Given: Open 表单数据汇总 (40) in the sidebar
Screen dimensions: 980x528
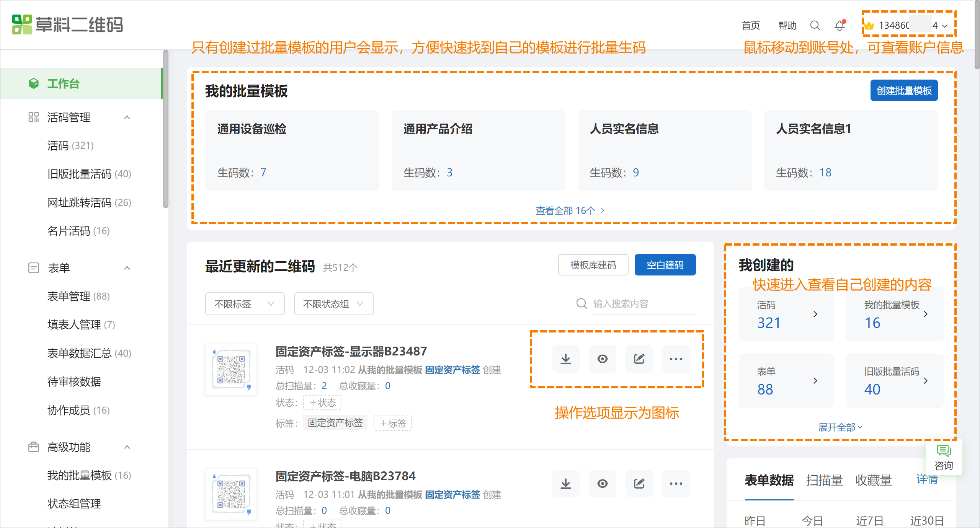Looking at the screenshot, I should pos(89,353).
